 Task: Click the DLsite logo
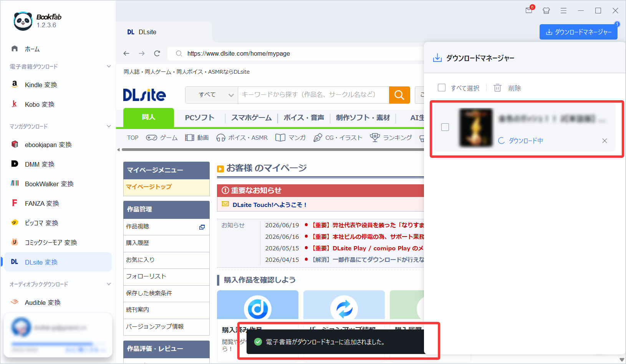point(144,95)
